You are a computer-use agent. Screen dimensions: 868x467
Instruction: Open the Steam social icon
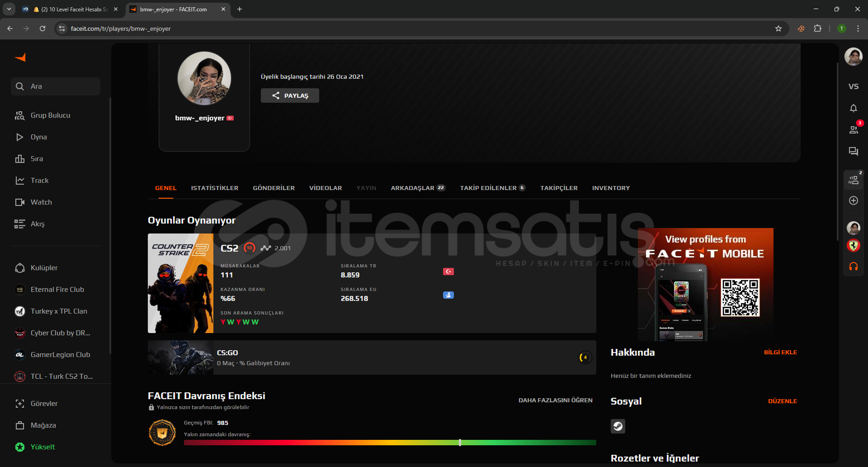618,426
